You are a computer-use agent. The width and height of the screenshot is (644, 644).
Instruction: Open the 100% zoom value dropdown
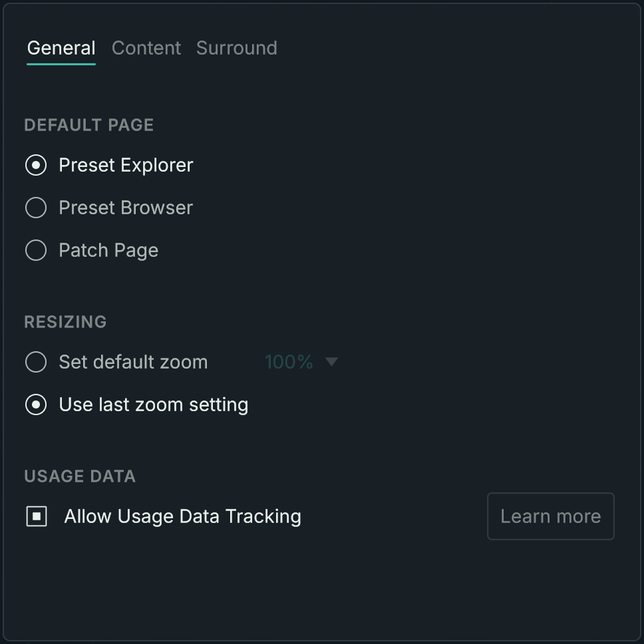coord(289,362)
